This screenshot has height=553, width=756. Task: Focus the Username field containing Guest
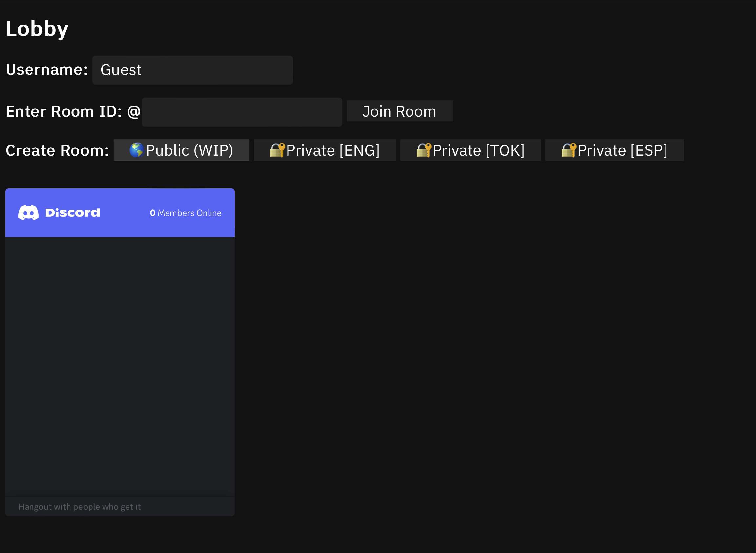pos(192,70)
